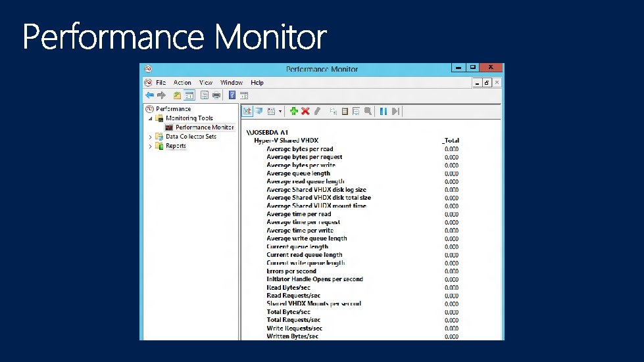
Task: Select Average write queue length counter
Action: point(307,238)
